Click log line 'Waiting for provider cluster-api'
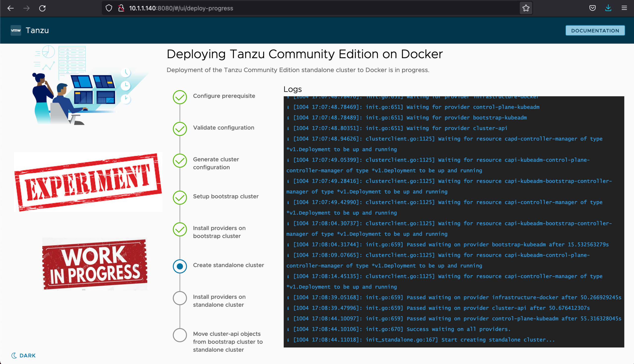The width and height of the screenshot is (634, 364). point(397,128)
